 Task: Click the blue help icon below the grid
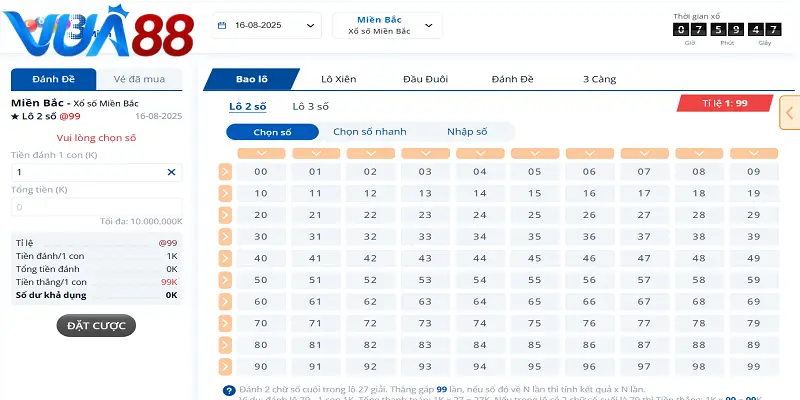(x=231, y=390)
